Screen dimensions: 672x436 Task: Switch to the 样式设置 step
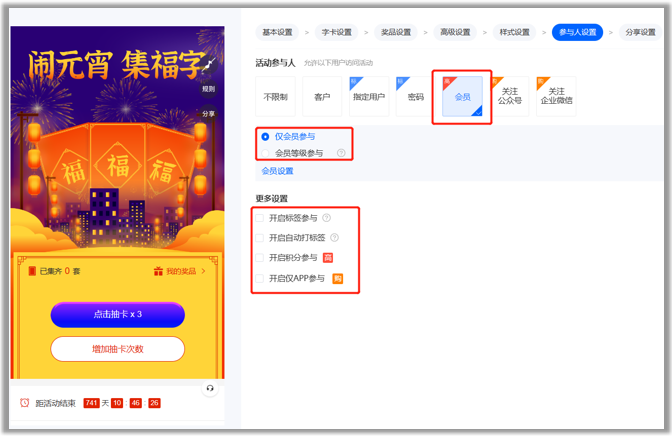coord(514,32)
